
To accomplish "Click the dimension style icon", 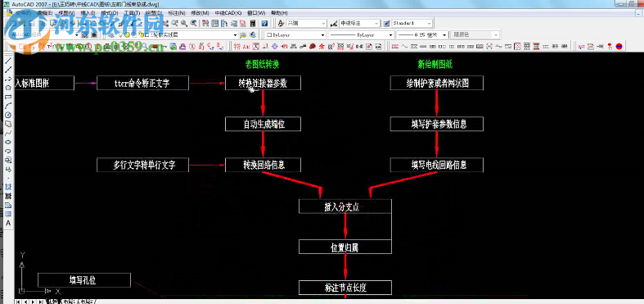I will click(334, 24).
